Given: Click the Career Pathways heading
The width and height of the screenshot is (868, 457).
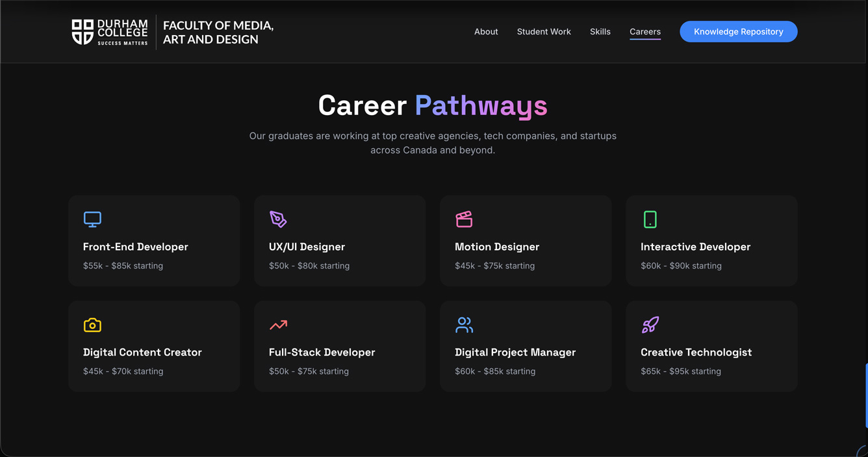Looking at the screenshot, I should [433, 105].
